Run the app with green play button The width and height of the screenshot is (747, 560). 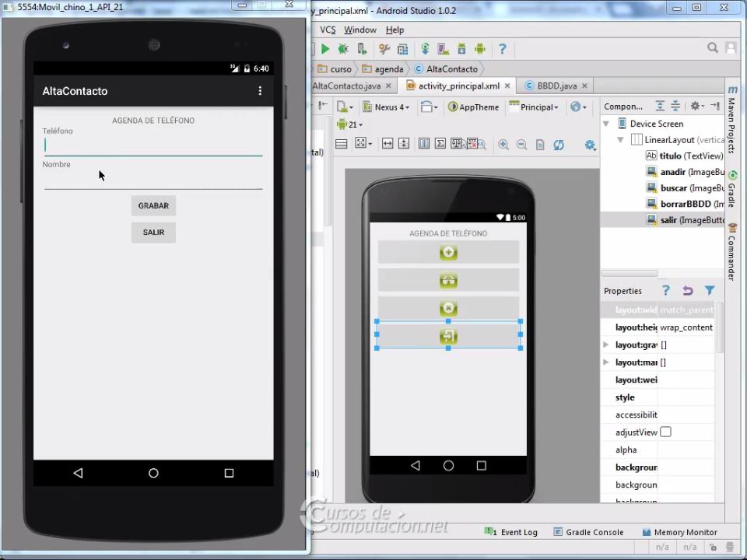pos(325,48)
